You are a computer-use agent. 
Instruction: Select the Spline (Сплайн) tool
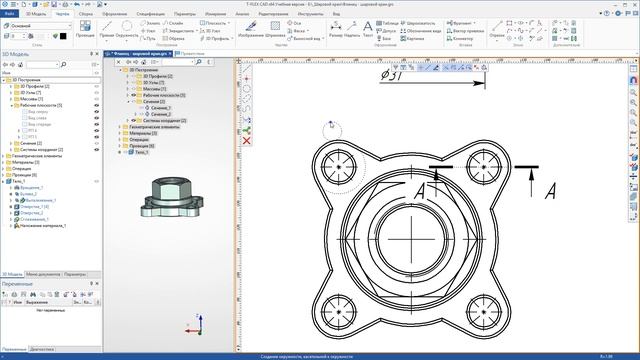coord(173,23)
